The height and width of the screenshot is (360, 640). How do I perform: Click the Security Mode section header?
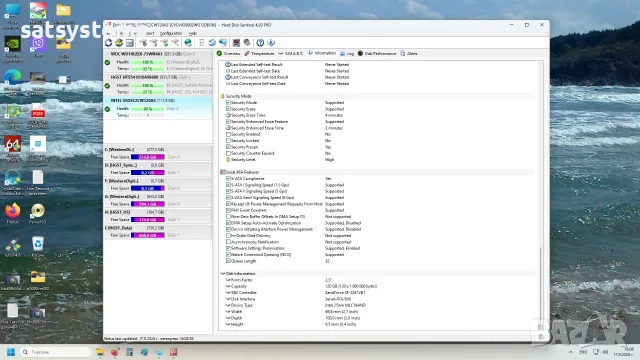tap(377, 96)
